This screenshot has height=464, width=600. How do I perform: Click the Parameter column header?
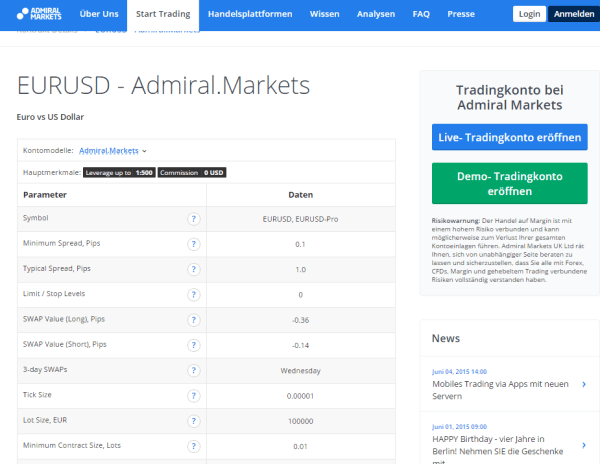pyautogui.click(x=45, y=195)
